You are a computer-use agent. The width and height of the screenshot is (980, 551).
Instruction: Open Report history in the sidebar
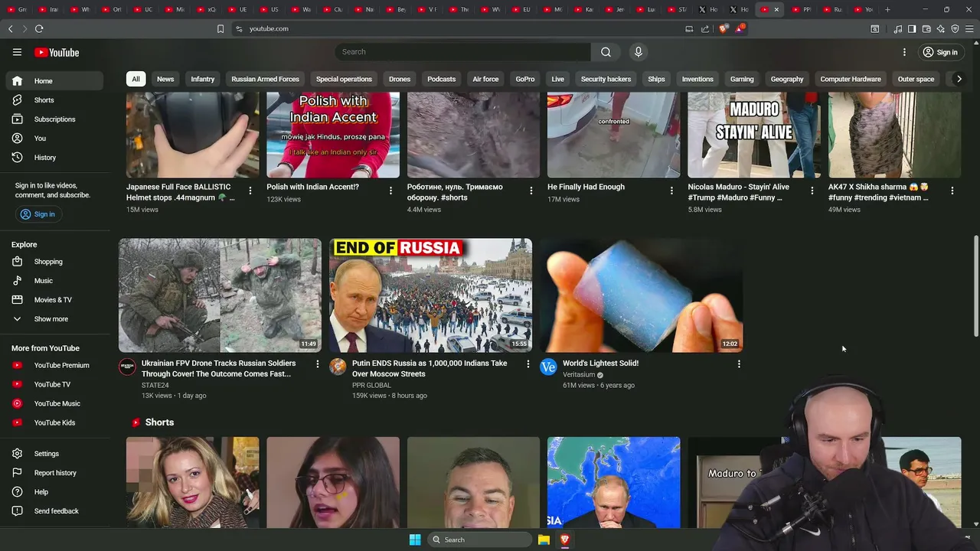click(54, 473)
